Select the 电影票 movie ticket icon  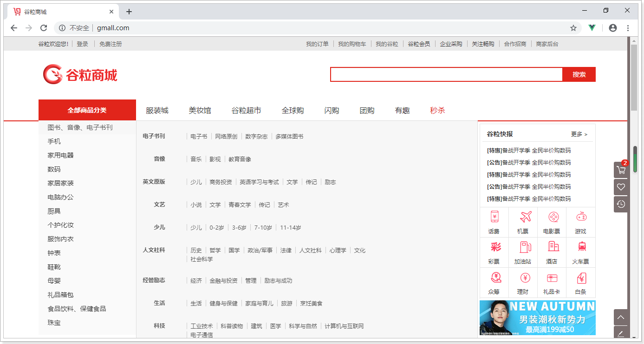(552, 217)
